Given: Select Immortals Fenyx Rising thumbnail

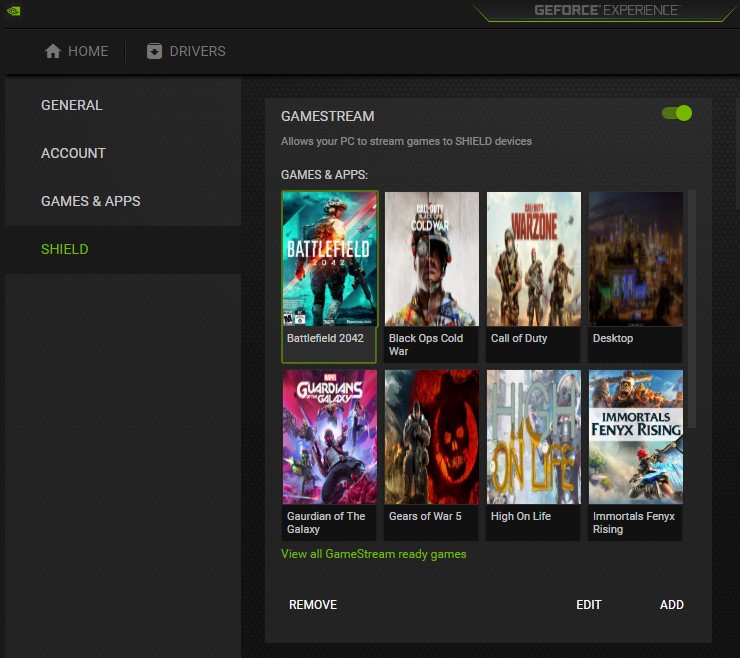Looking at the screenshot, I should click(x=636, y=437).
